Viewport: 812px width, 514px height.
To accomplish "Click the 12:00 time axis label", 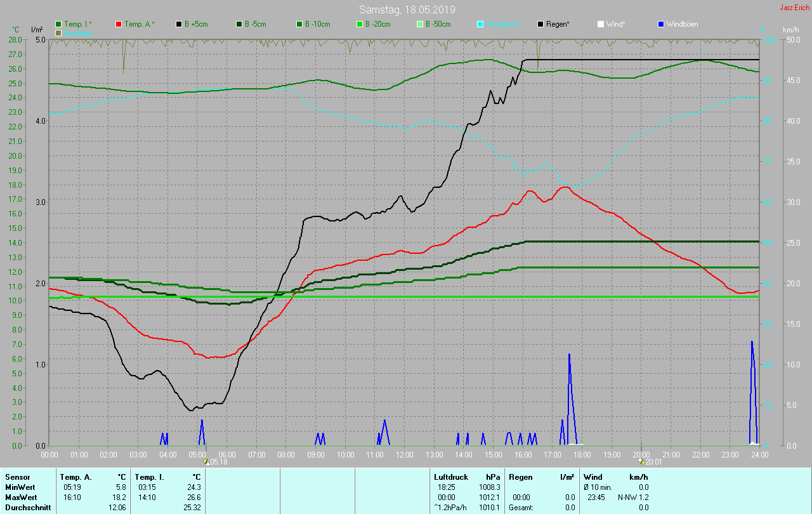I will 405,455.
